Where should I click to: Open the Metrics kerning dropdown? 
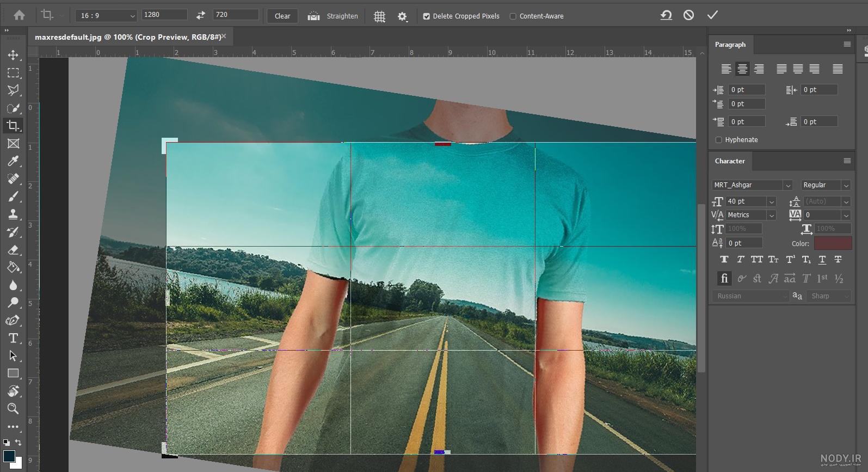click(751, 215)
